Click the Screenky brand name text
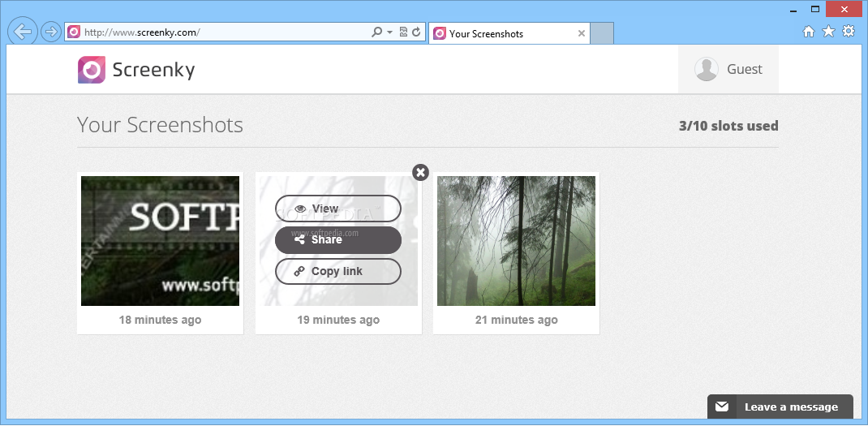The width and height of the screenshot is (868, 426). (153, 70)
